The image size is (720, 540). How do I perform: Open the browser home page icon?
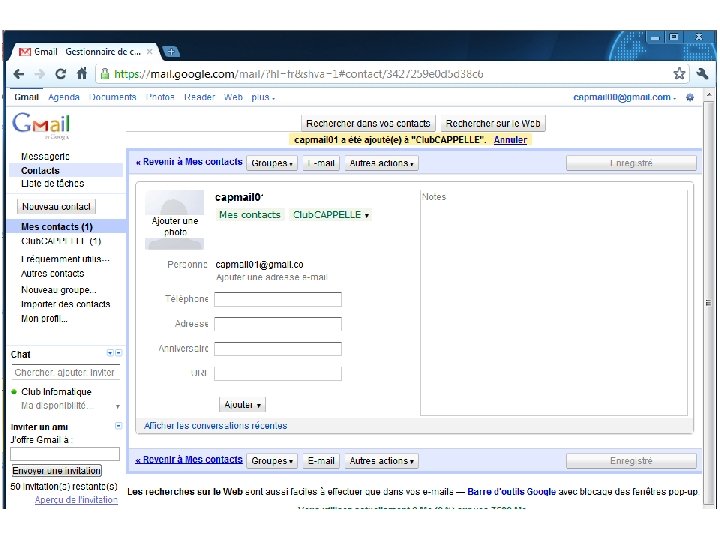82,73
